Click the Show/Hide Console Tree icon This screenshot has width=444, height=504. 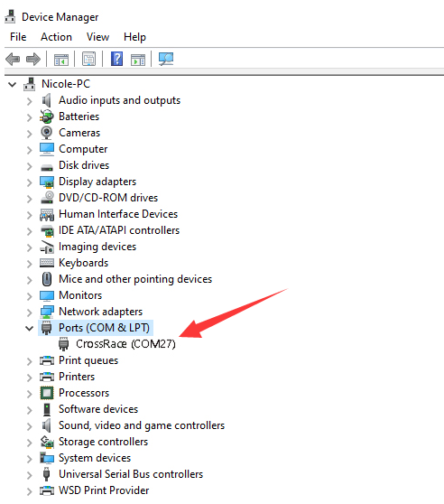61,60
